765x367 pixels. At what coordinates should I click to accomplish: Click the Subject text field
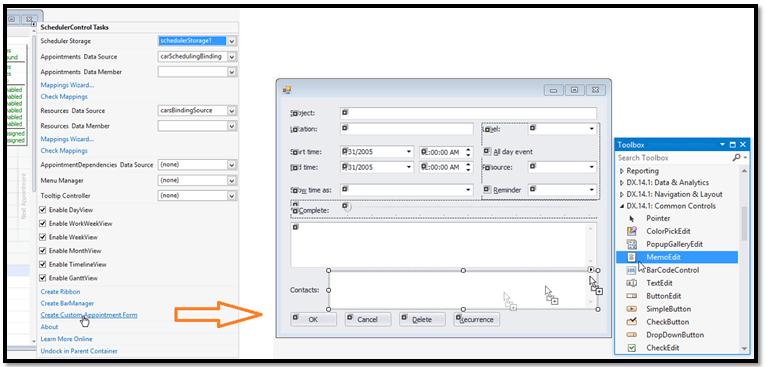468,113
